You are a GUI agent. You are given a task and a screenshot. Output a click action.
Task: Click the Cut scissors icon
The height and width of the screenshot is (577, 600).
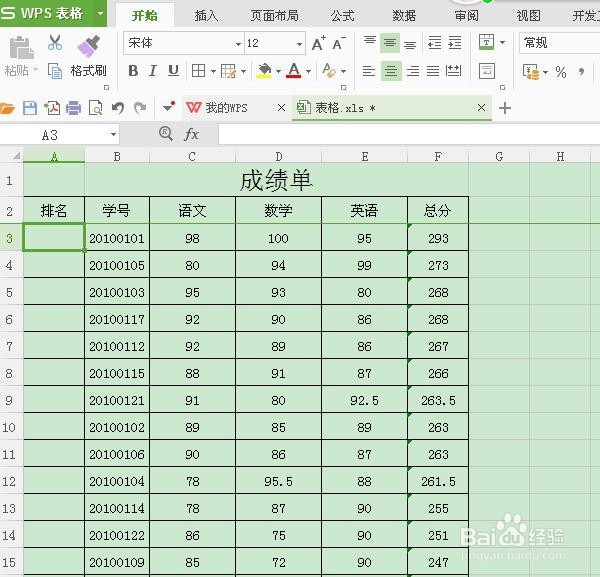(55, 43)
